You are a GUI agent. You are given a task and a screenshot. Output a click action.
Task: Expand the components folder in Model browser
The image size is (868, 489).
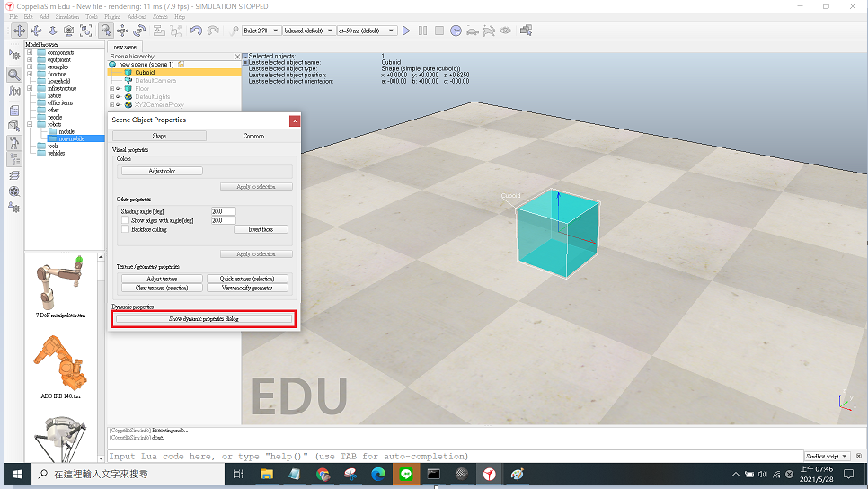(30, 53)
